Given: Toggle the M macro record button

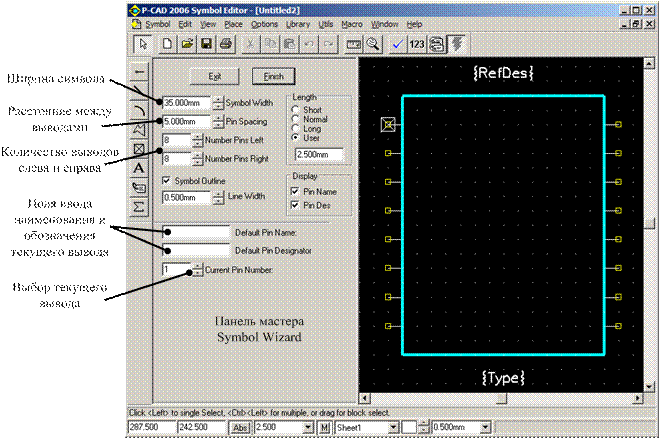Looking at the screenshot, I should click(x=324, y=427).
